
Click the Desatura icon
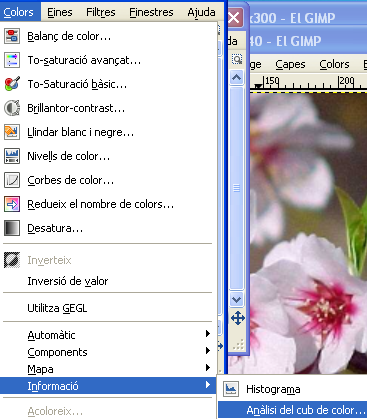coord(12,228)
